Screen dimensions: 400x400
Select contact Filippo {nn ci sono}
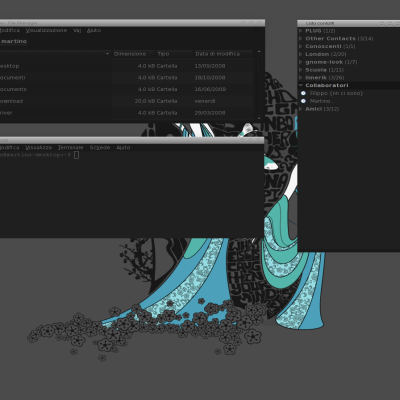point(336,93)
